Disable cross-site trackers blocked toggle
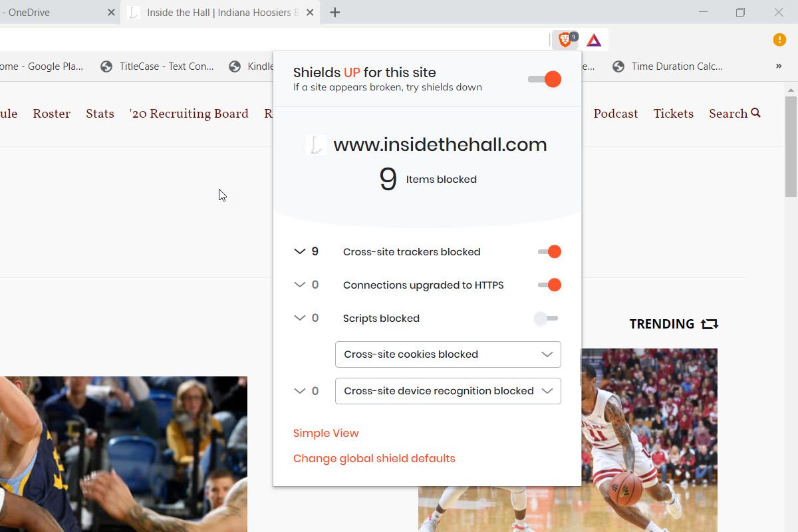Screen dimensions: 798x532 pyautogui.click(x=550, y=251)
